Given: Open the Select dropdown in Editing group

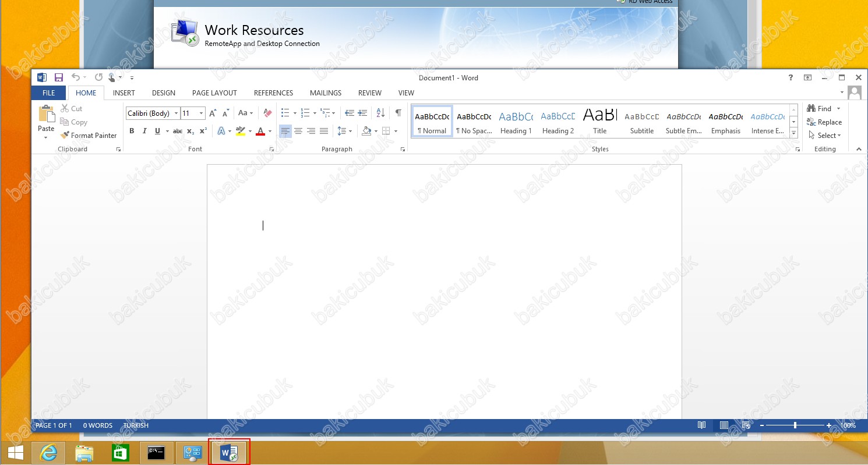Looking at the screenshot, I should [824, 136].
